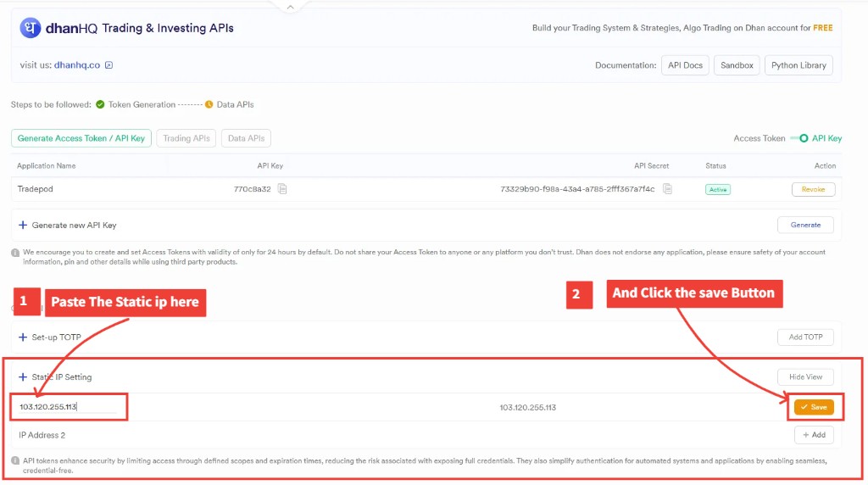
Task: Copy the API Secret value
Action: click(x=668, y=189)
